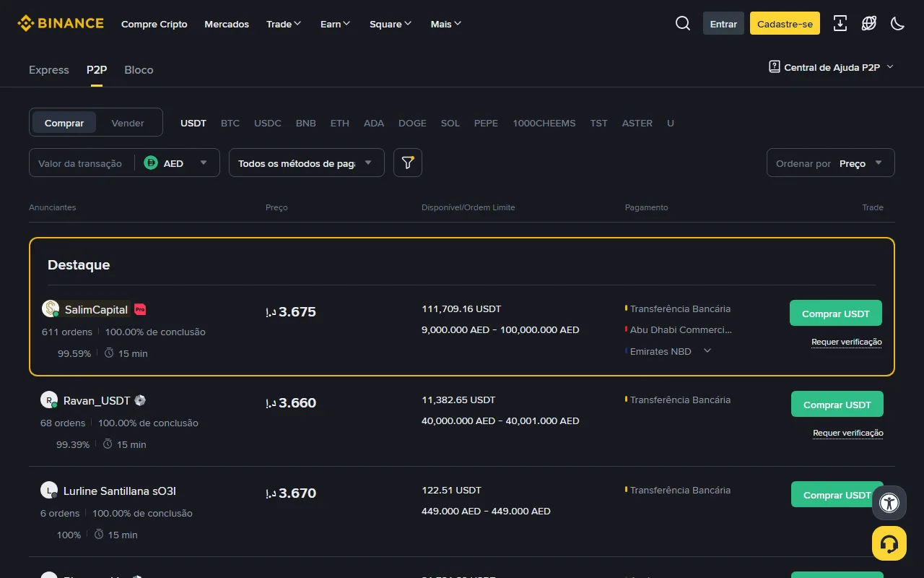Select the PEPE coin tab
The width and height of the screenshot is (924, 578).
pyautogui.click(x=486, y=123)
